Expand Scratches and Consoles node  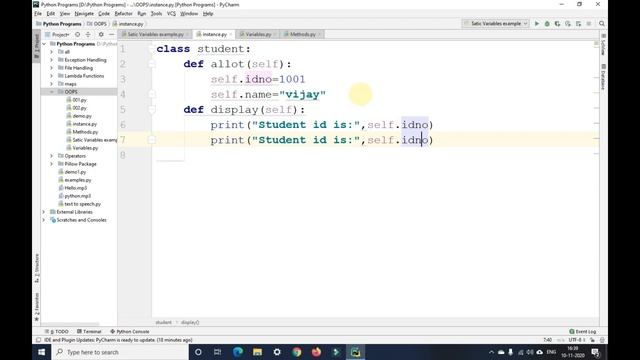pyautogui.click(x=44, y=220)
